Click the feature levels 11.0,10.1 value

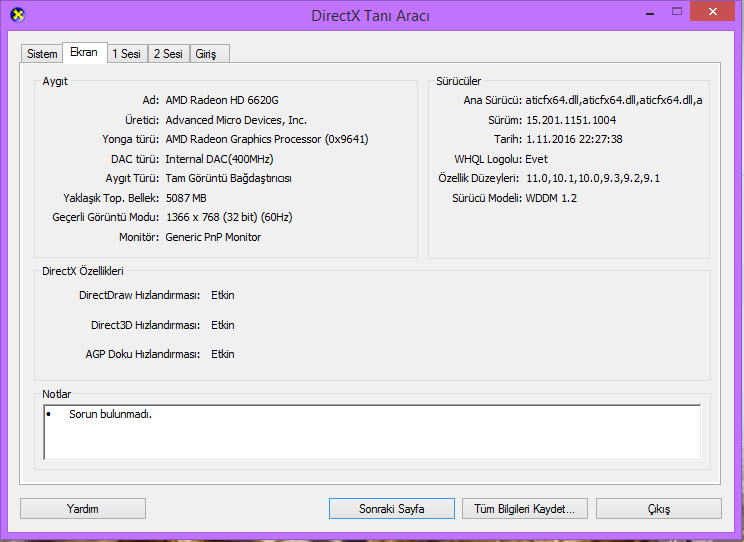[593, 178]
